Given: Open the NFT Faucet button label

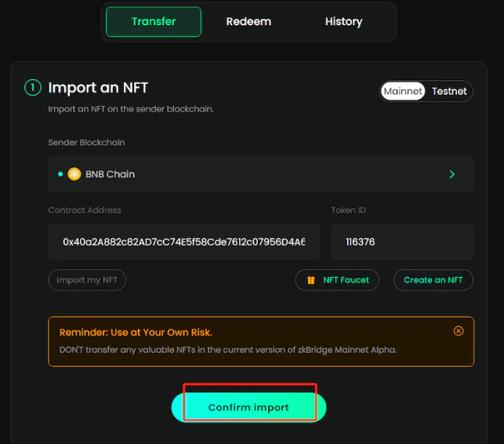Looking at the screenshot, I should click(x=346, y=280).
